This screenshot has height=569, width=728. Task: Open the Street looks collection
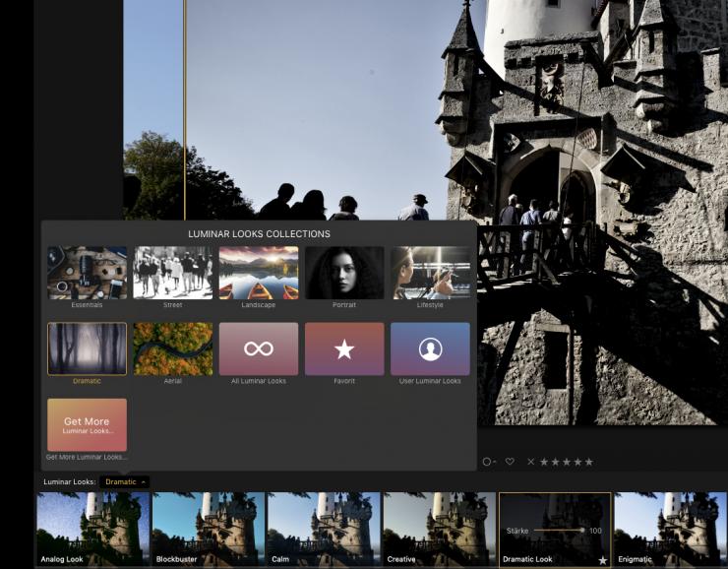[x=173, y=273]
